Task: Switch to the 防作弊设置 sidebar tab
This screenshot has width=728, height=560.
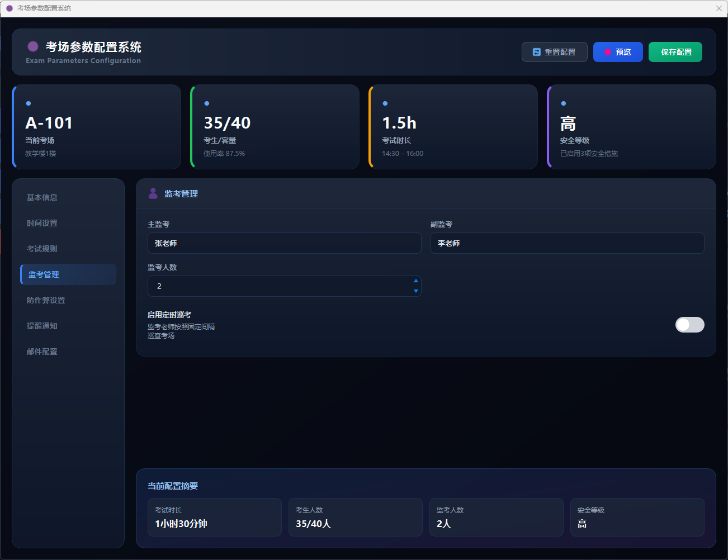Action: 46,300
